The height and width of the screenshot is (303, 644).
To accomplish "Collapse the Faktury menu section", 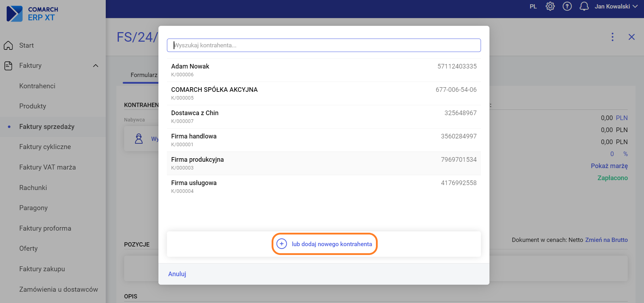I will pyautogui.click(x=95, y=66).
